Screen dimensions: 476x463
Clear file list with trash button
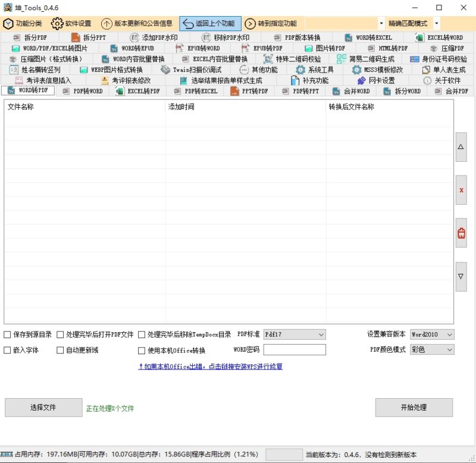coord(461,233)
